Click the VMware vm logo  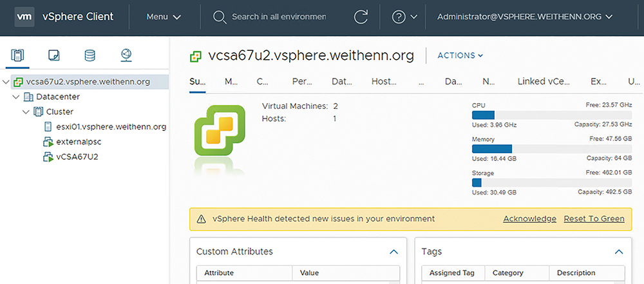coord(24,17)
